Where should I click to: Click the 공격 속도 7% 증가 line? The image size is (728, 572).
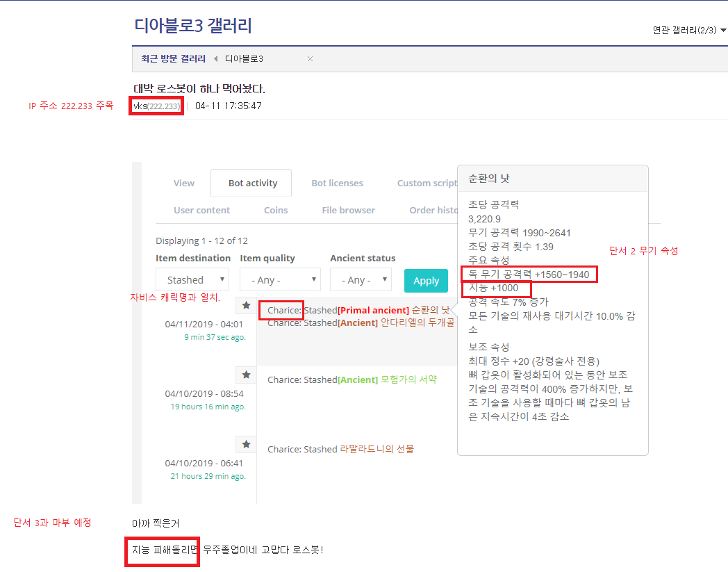coord(508,302)
